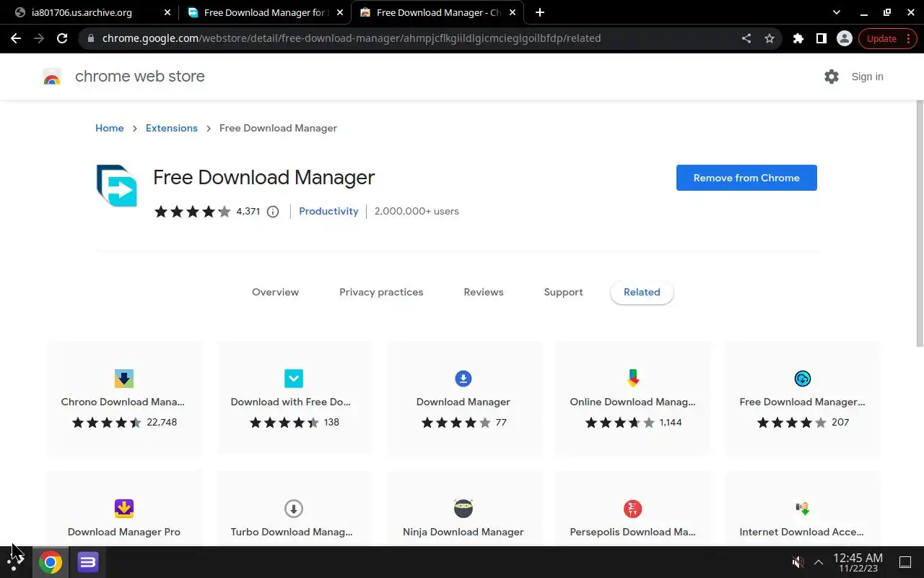924x578 pixels.
Task: Select the Overview tab
Action: pyautogui.click(x=275, y=293)
